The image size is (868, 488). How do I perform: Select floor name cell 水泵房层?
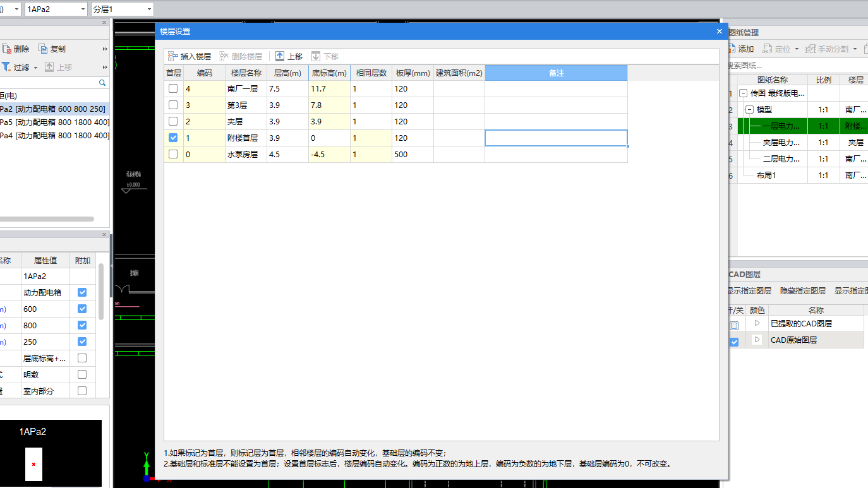246,155
